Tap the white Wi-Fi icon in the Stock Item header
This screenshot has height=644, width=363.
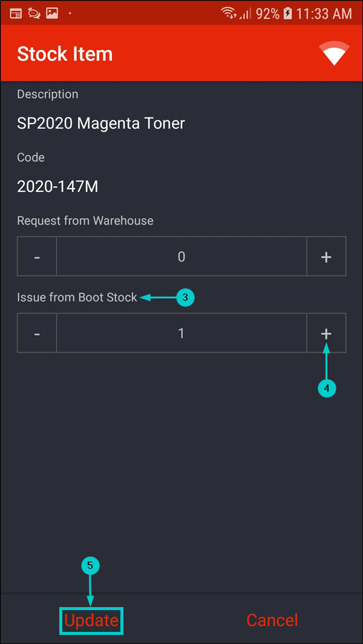coord(335,54)
